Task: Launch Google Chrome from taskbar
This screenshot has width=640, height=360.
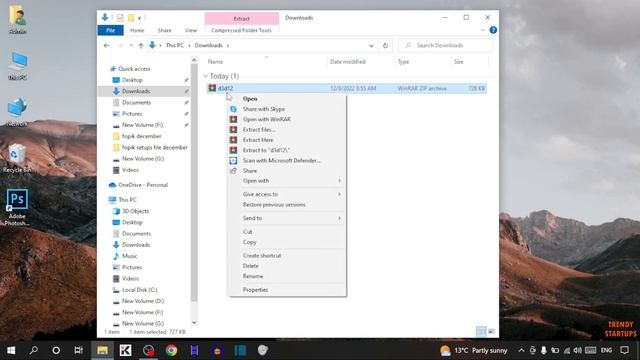Action: coord(171,350)
